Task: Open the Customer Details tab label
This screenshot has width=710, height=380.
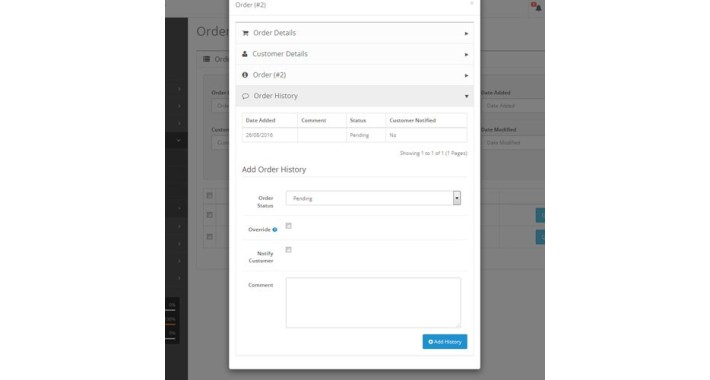Action: click(x=280, y=53)
